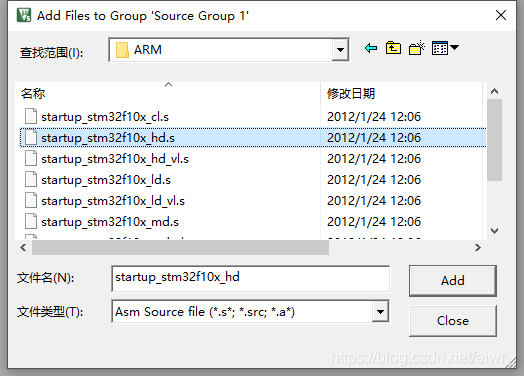Go up one folder level icon

pos(393,48)
